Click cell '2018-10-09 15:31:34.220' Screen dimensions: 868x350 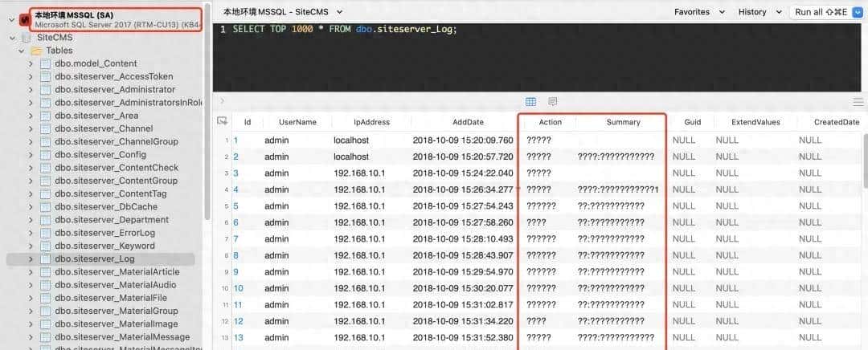(463, 320)
